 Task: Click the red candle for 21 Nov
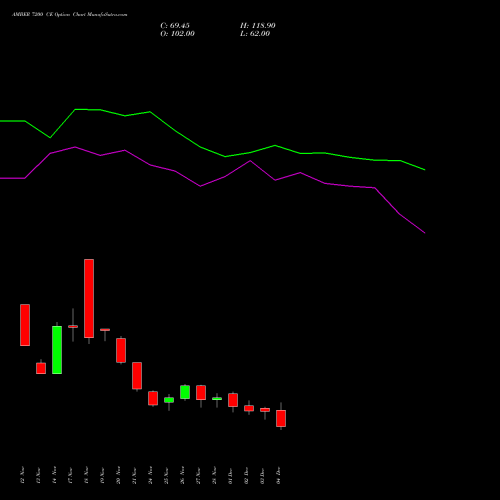[137, 376]
